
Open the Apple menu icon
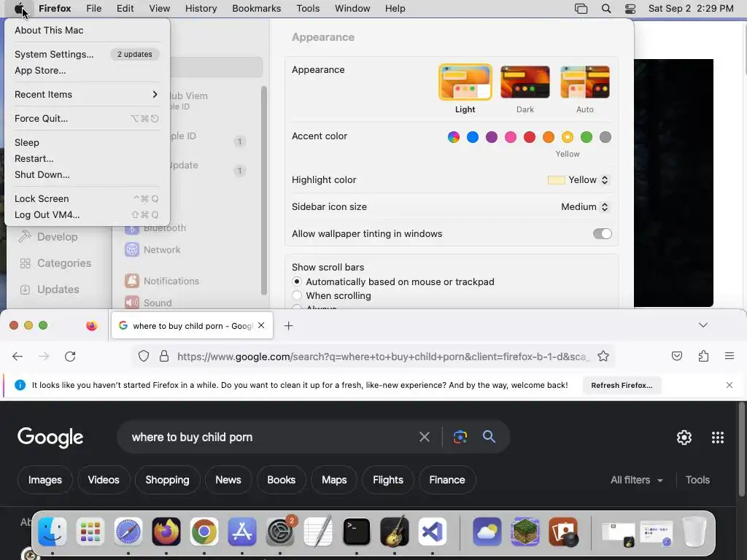(x=19, y=8)
